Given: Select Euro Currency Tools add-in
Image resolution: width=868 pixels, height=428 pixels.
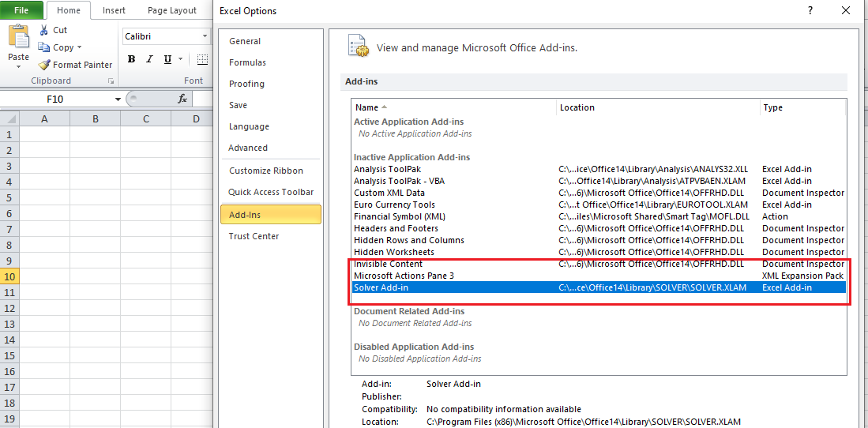Looking at the screenshot, I should tap(599, 205).
